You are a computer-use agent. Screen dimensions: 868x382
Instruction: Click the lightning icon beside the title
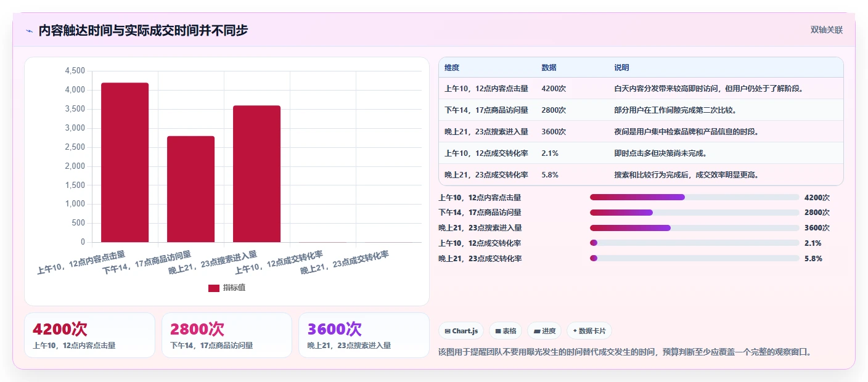click(29, 31)
